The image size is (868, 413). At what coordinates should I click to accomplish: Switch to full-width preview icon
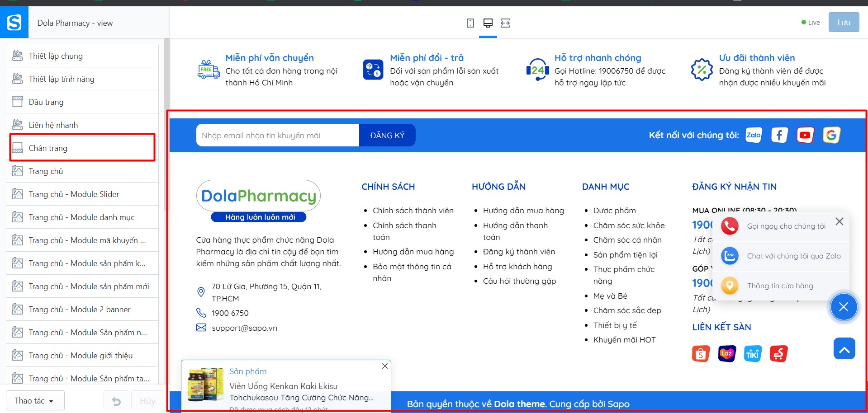coord(505,23)
